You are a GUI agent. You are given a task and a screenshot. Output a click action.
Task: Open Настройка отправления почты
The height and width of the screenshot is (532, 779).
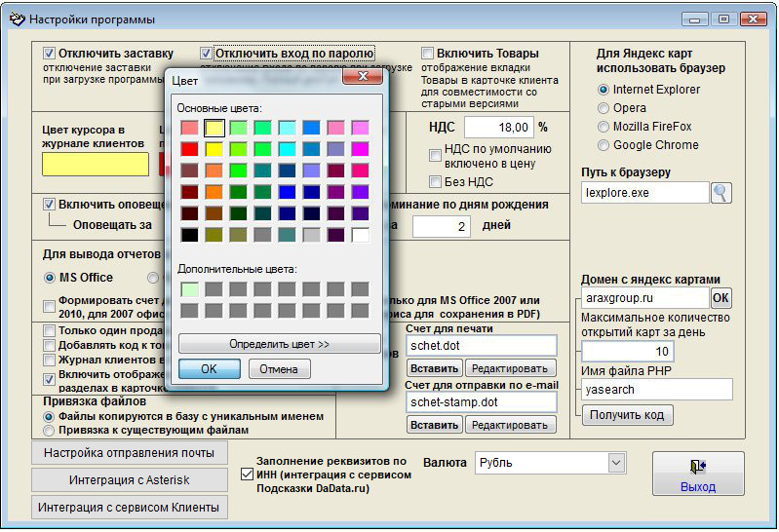[129, 452]
